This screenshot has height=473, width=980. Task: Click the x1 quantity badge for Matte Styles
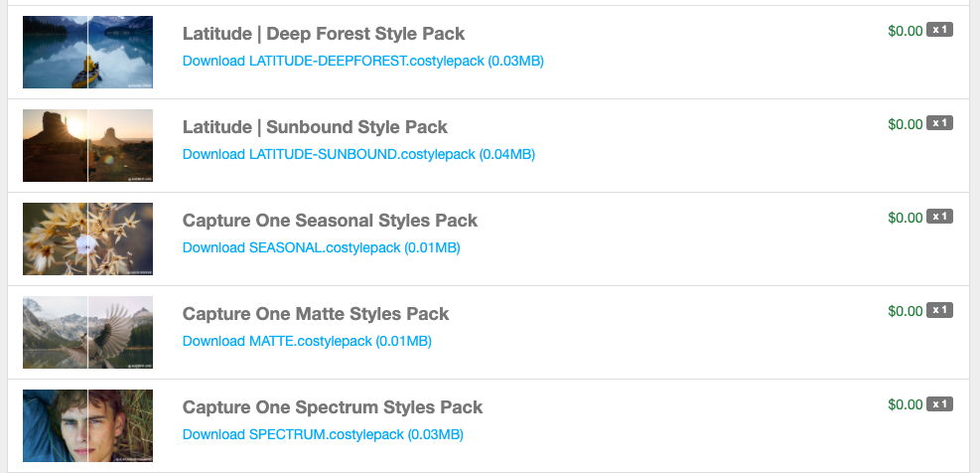tap(939, 310)
